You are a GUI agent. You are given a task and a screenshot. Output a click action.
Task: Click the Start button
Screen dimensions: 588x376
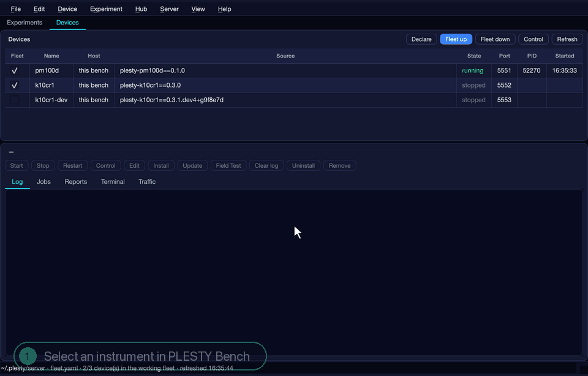click(x=17, y=166)
